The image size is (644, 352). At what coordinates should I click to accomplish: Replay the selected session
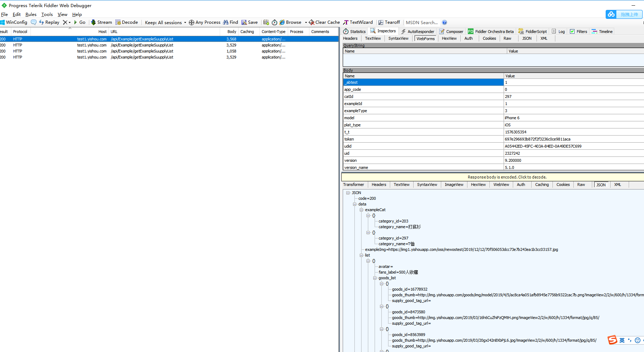(49, 22)
